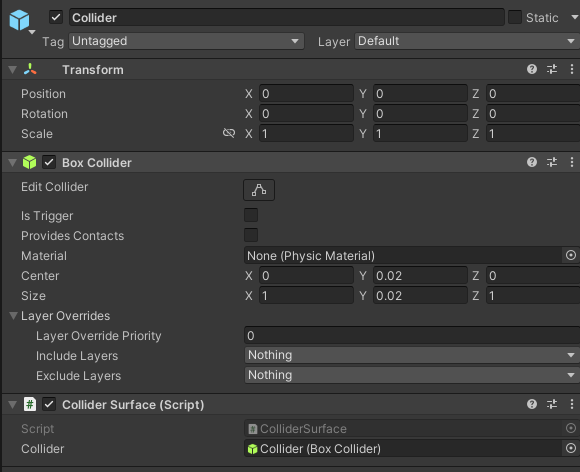Click the Collider Surface script icon
The height and width of the screenshot is (472, 580).
coord(30,404)
